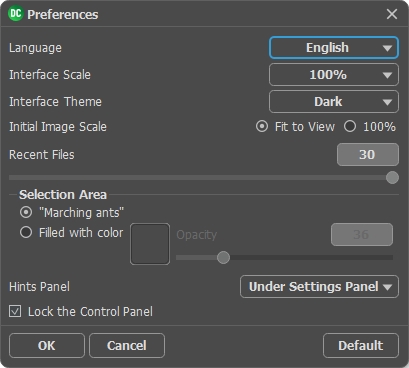Click the Recent Files slider handle

(392, 178)
